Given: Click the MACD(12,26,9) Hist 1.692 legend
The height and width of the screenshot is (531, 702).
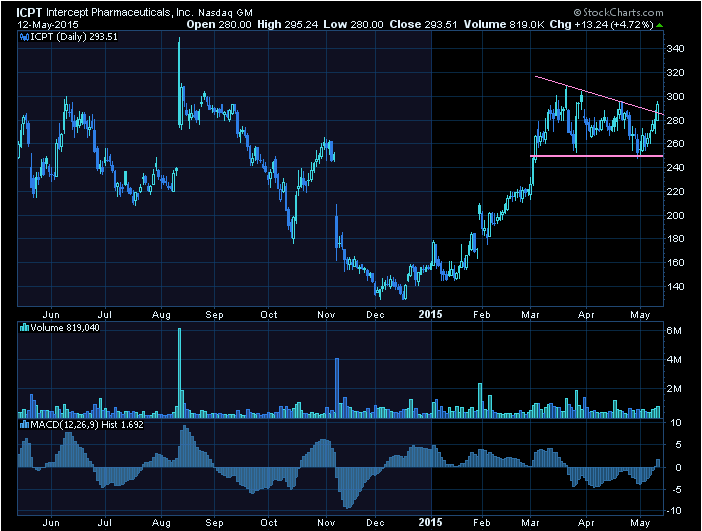Looking at the screenshot, I should 87,424.
